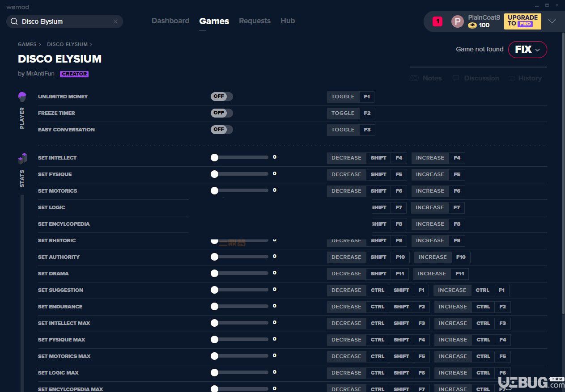The height and width of the screenshot is (392, 565).
Task: Expand the account menu chevron
Action: point(552,21)
